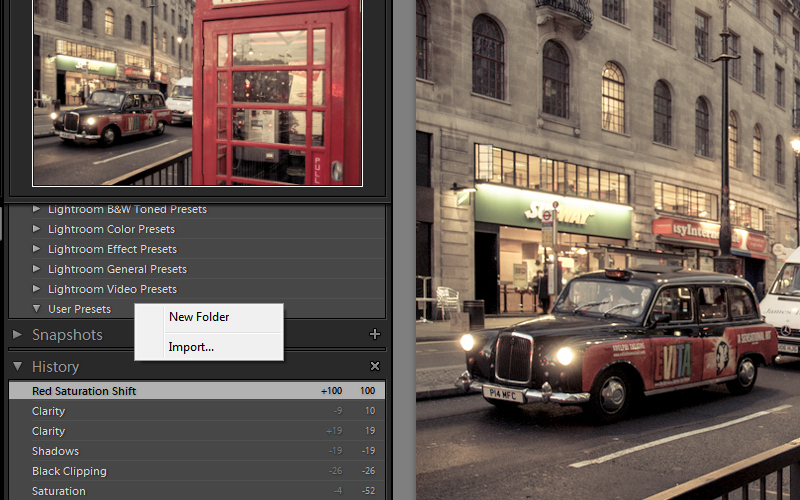This screenshot has width=800, height=500.
Task: Collapse the History panel triangle
Action: coord(17,367)
